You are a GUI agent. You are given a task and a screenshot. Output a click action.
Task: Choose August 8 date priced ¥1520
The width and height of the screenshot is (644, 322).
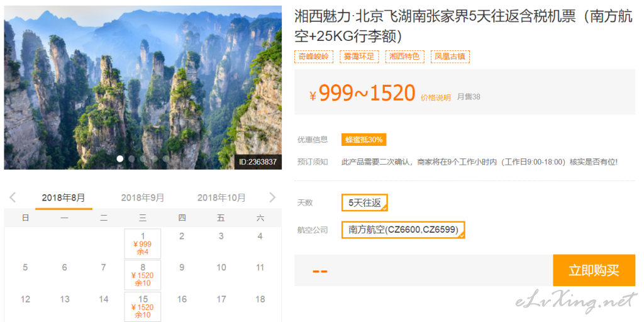[143, 275]
